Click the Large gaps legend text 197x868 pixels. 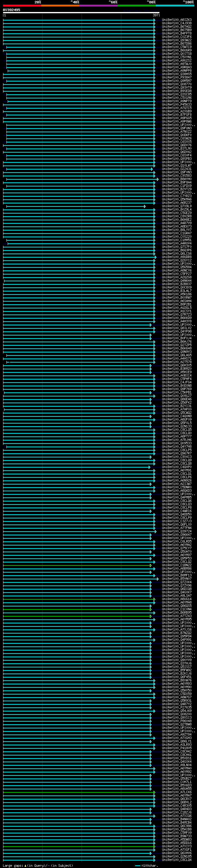38,866
